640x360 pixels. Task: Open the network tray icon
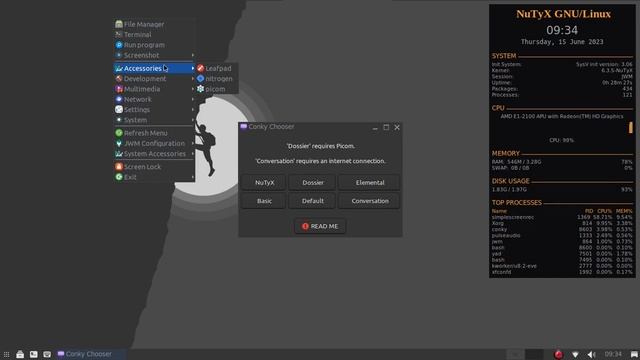(575, 355)
